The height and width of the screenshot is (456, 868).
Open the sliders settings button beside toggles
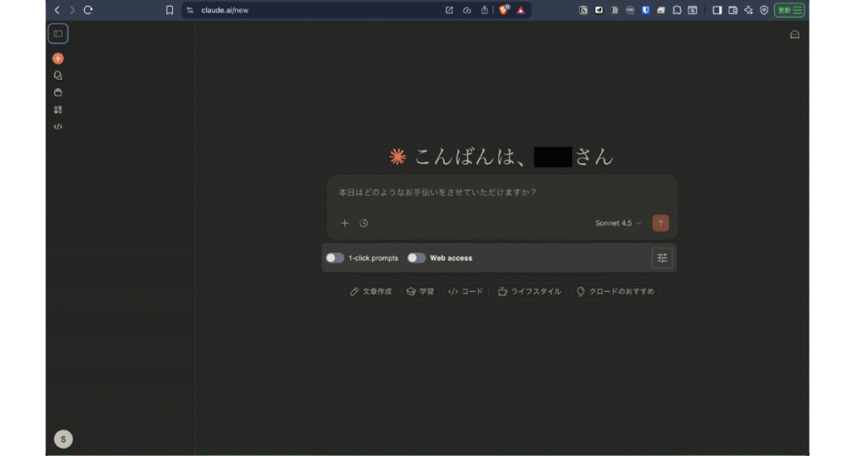(662, 258)
